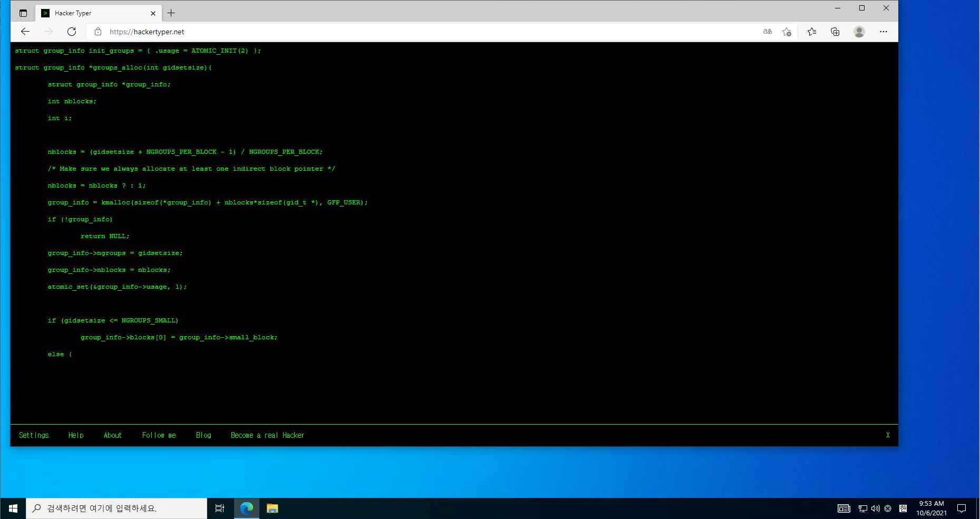
Task: Open Microsoft Edge from the taskbar
Action: [247, 508]
